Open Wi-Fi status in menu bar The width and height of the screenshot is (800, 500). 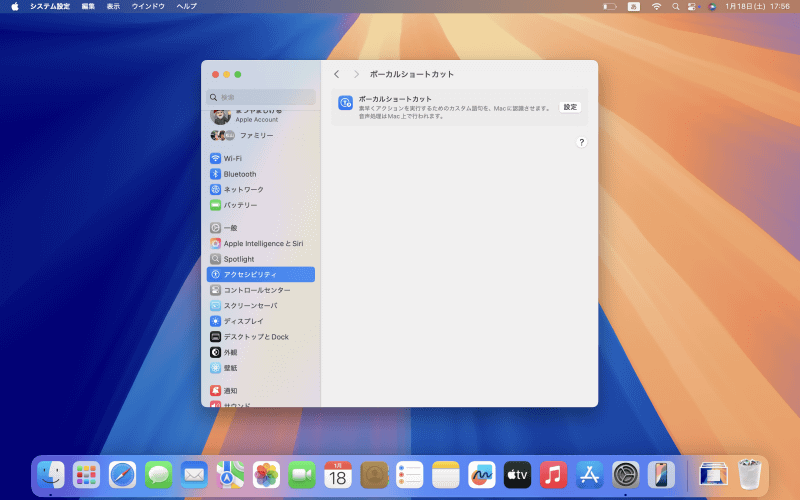tap(656, 6)
